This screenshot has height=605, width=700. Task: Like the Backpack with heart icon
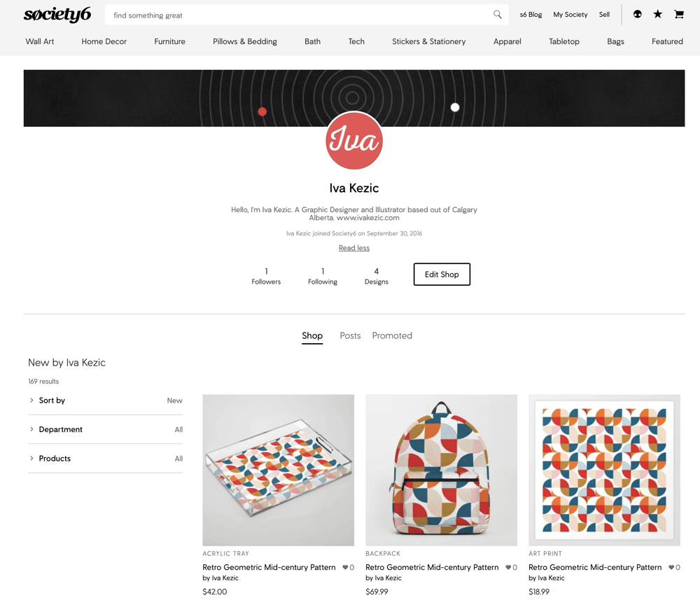pyautogui.click(x=508, y=567)
